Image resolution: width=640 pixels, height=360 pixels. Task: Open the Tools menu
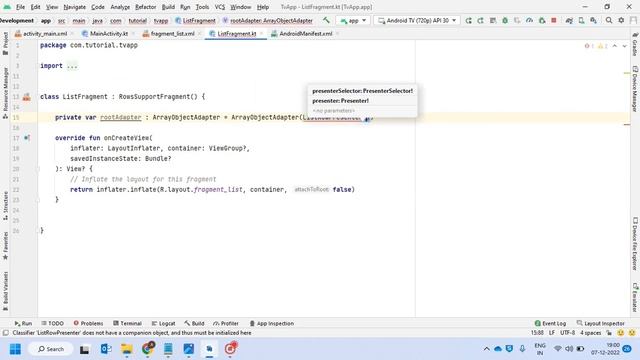(202, 7)
